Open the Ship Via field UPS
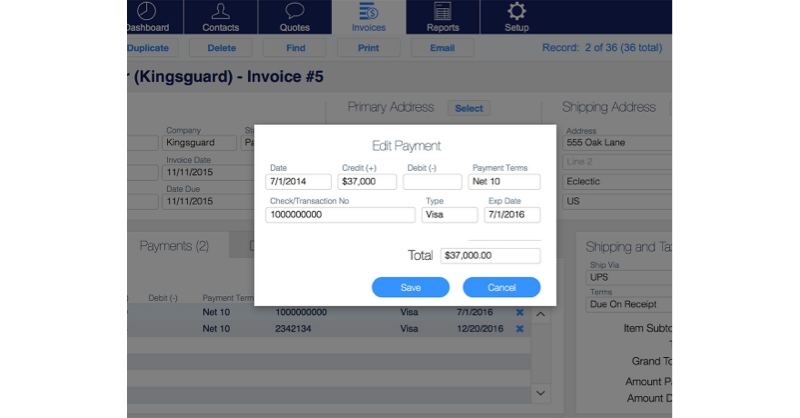The image size is (800, 418). click(x=629, y=277)
